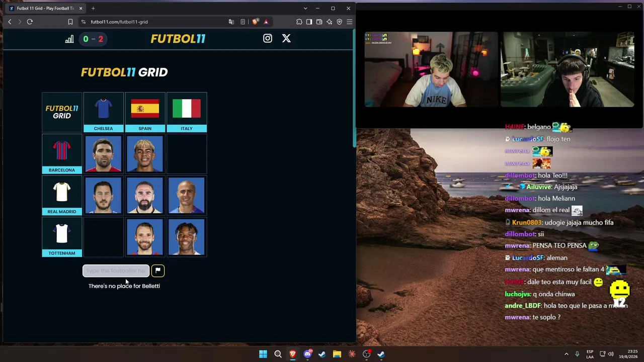644x362 pixels.
Task: Open the Windows Start menu
Action: 263,354
